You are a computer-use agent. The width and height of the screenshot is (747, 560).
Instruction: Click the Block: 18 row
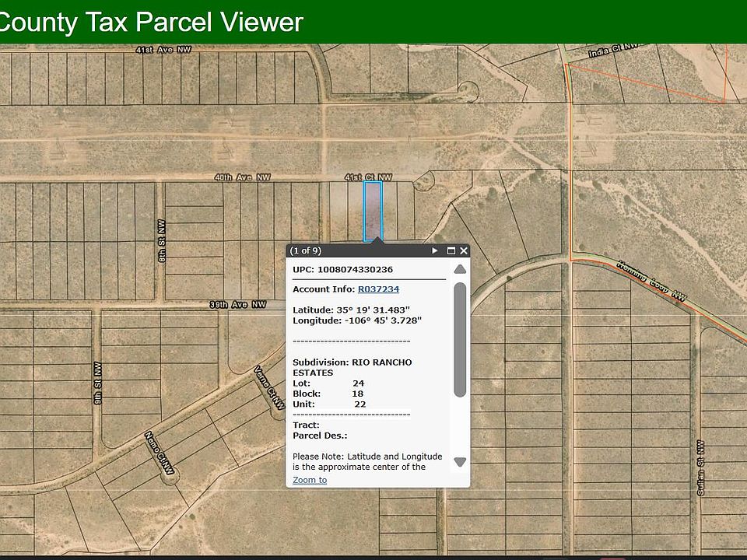point(328,394)
